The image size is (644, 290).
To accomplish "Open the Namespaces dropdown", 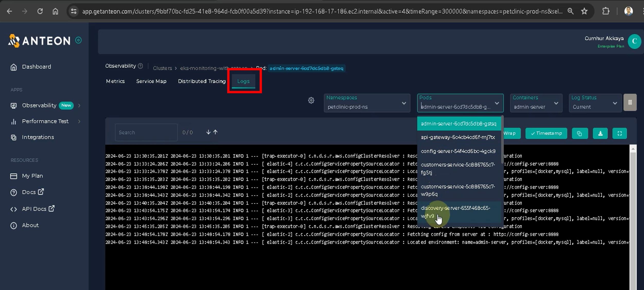I will [x=367, y=103].
